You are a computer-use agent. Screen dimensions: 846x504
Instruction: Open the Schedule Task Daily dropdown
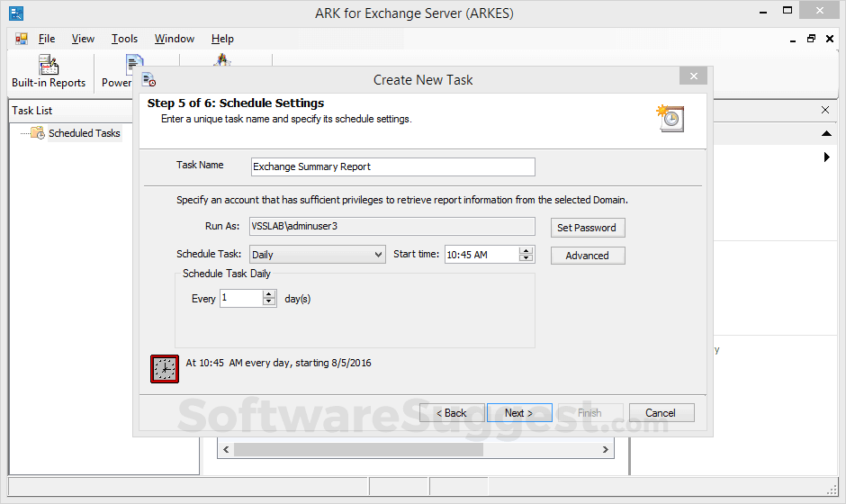coord(317,254)
